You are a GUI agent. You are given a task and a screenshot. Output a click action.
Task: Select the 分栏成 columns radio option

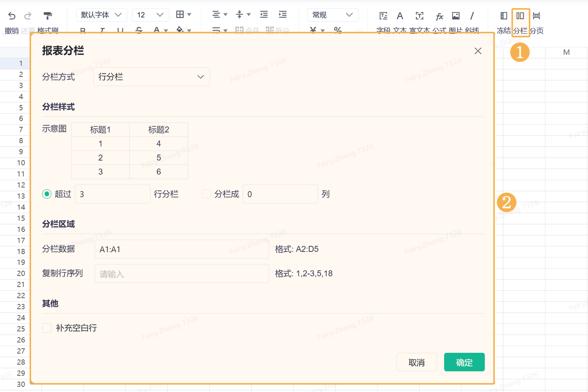tap(206, 194)
